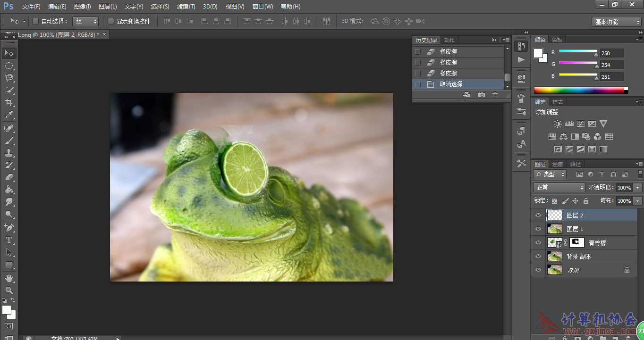Select the Path Selection tool

click(9, 252)
